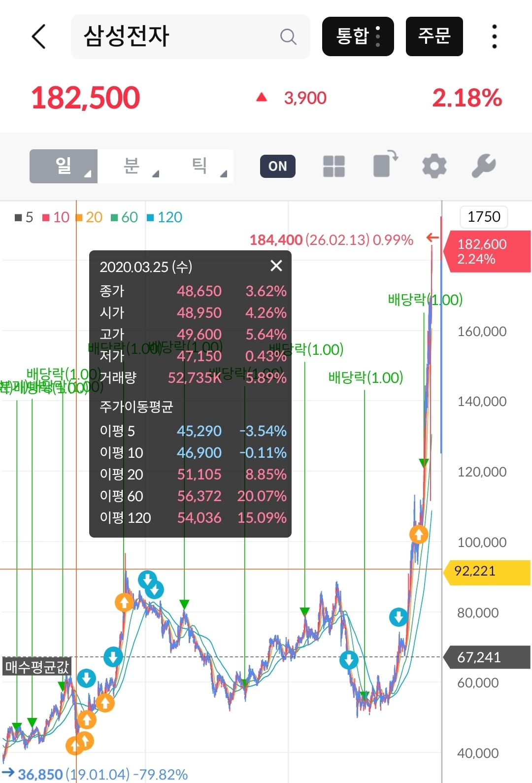Image resolution: width=532 pixels, height=783 pixels.
Task: Open chart settings gear icon
Action: tap(434, 166)
